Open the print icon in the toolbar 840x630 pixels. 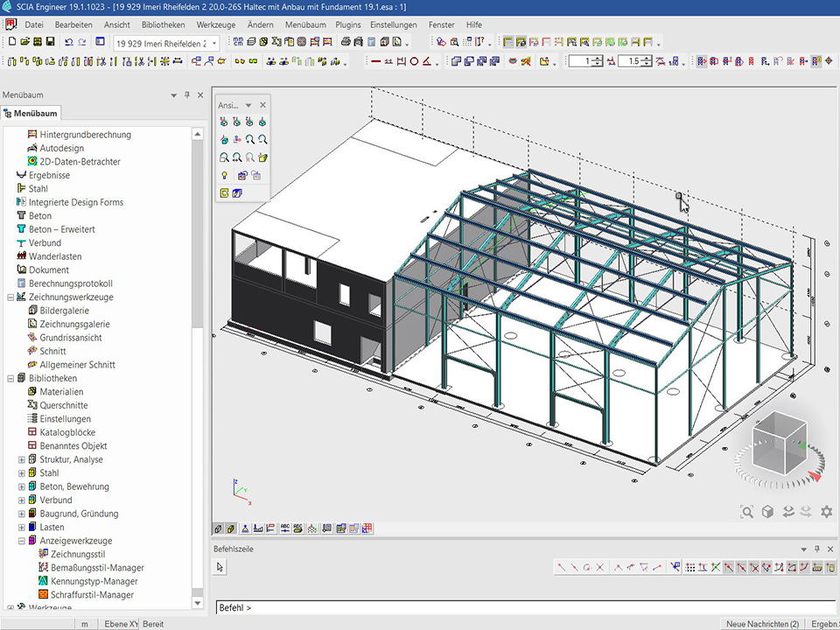[346, 42]
